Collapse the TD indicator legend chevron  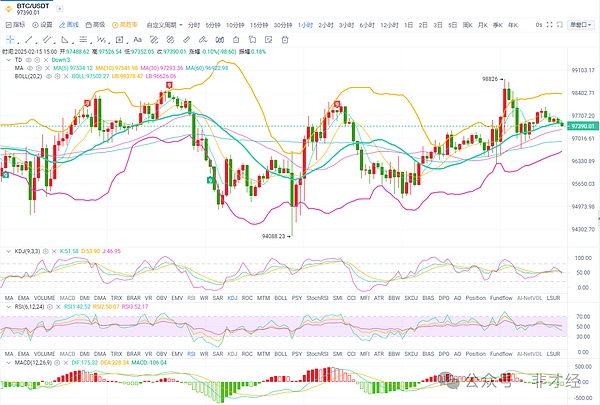click(8, 60)
